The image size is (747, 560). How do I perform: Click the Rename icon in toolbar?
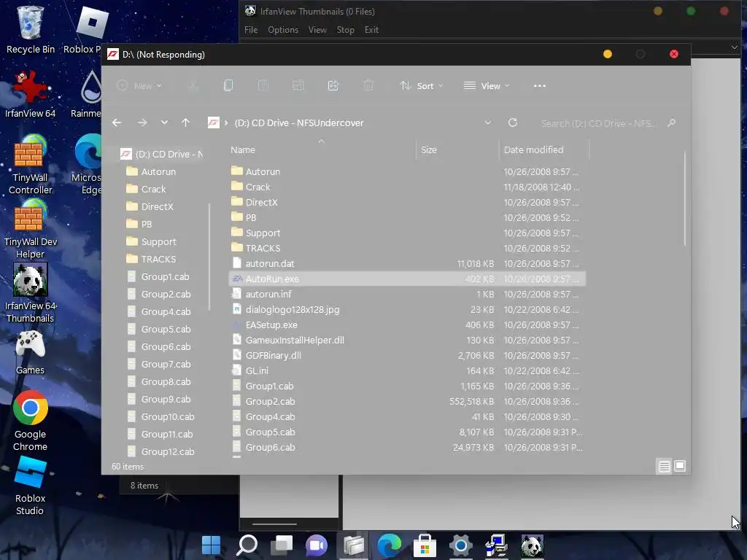pos(298,86)
